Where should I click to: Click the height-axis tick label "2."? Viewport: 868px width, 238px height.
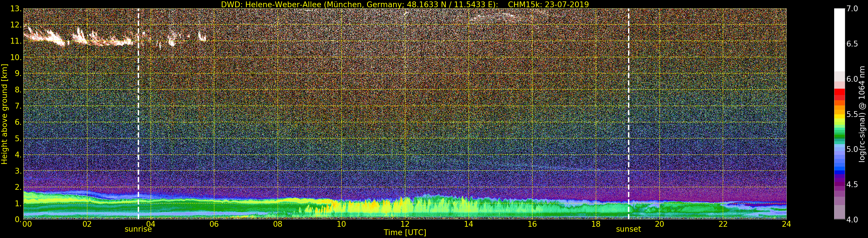coord(18,187)
